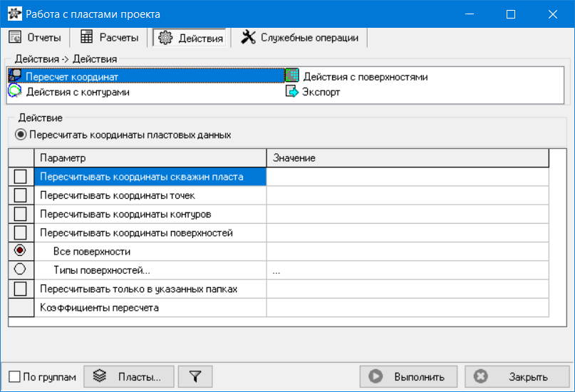Toggle the По группам checkbox
This screenshot has width=575, height=392.
coord(14,376)
